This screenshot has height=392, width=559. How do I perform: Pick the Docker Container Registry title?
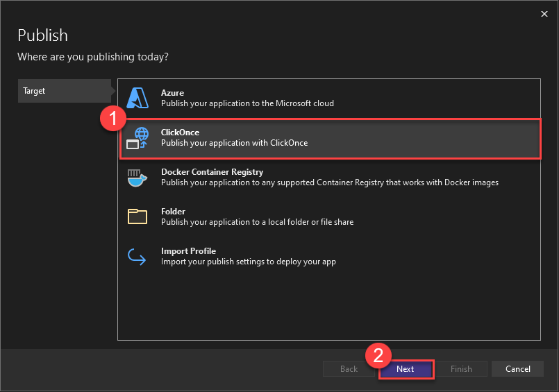[212, 172]
